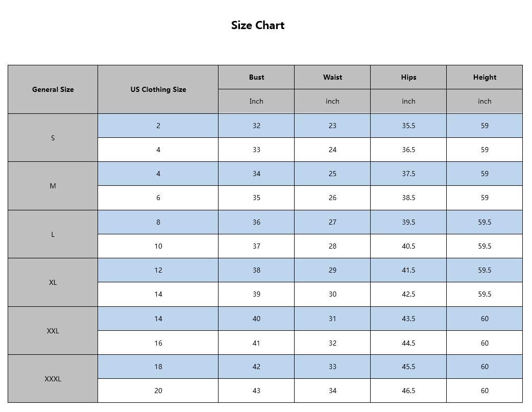Click the Hips column header
Viewport: 532px width, 412px height.
408,77
